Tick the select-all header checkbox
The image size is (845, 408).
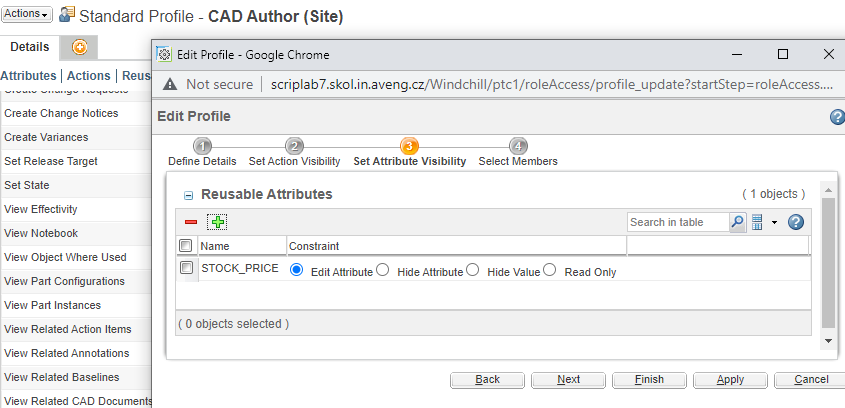185,245
